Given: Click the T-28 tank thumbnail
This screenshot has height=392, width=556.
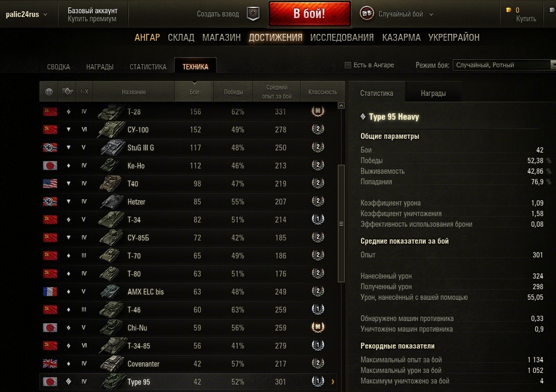Looking at the screenshot, I should point(111,112).
